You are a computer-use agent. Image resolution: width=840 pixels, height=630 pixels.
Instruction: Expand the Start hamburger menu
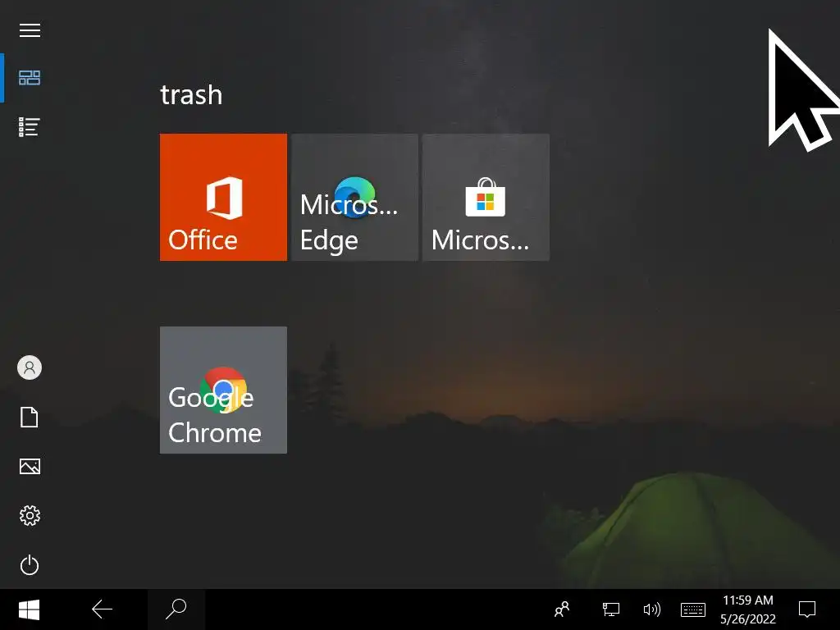(30, 30)
